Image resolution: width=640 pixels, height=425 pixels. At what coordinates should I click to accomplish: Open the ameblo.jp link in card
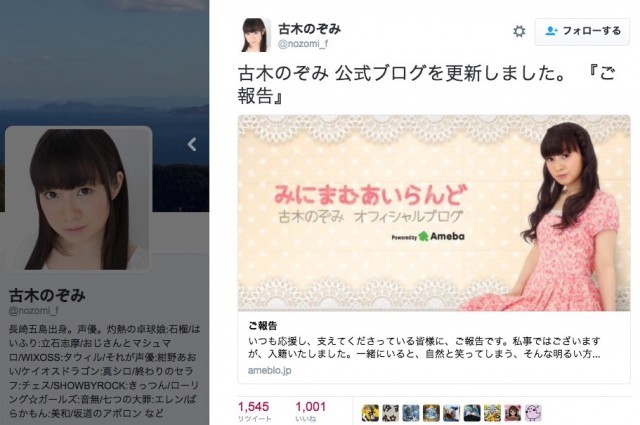[269, 370]
